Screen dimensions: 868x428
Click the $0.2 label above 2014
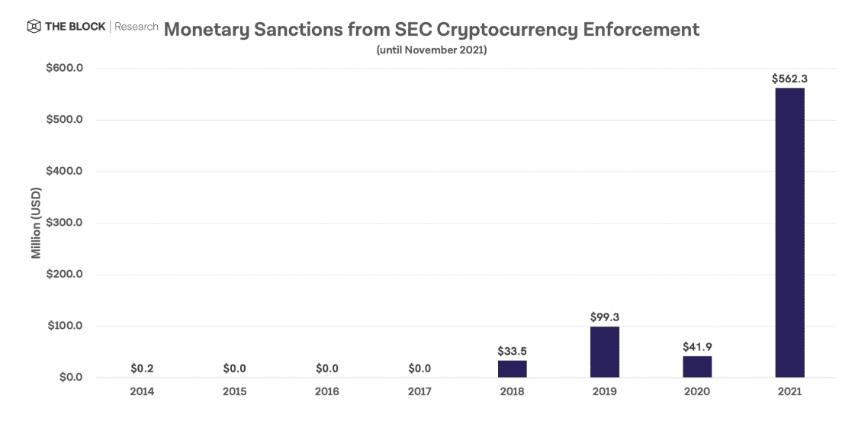coord(142,368)
